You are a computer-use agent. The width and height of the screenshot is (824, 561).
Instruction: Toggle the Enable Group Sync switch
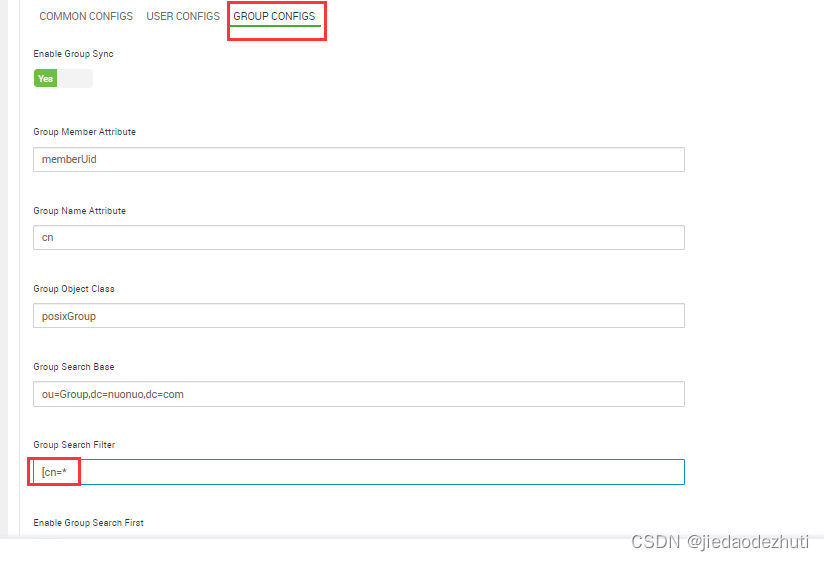(x=63, y=78)
